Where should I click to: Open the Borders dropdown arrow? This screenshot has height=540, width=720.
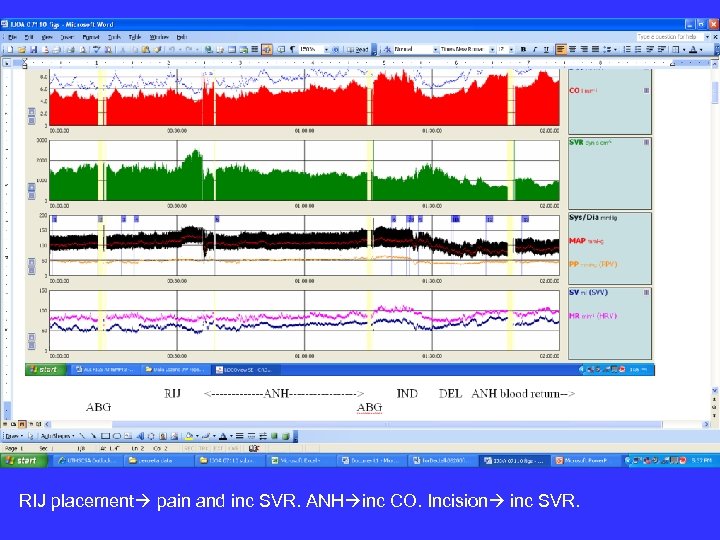coord(684,49)
